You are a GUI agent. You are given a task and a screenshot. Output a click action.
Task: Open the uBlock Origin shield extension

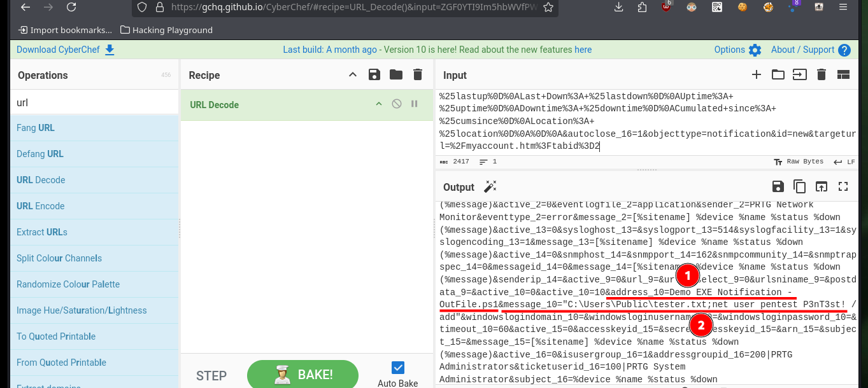tap(667, 8)
